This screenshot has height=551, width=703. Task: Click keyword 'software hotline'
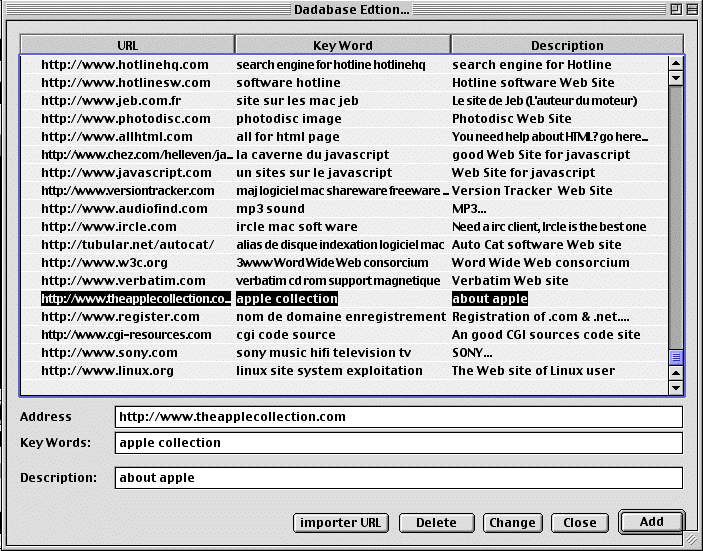[x=288, y=82]
